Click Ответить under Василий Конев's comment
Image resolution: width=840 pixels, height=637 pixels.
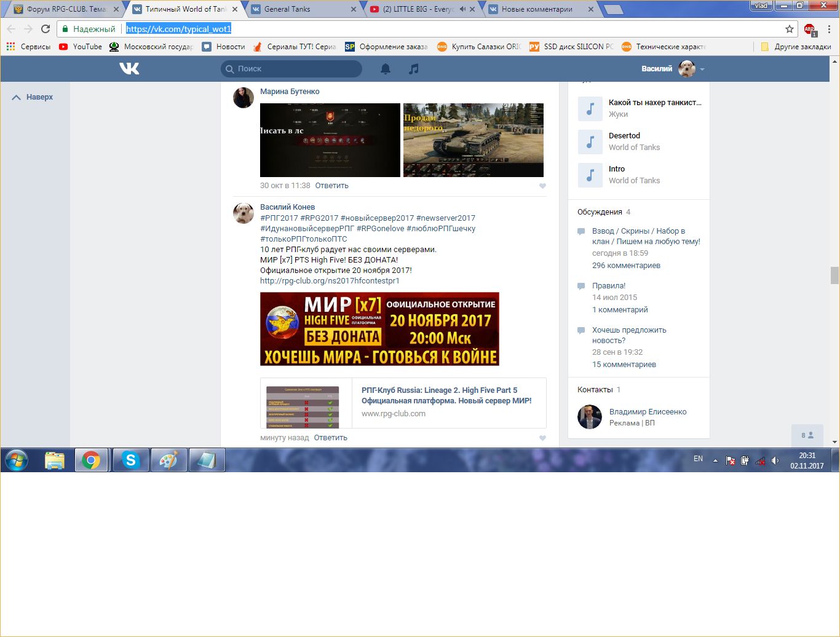click(330, 438)
